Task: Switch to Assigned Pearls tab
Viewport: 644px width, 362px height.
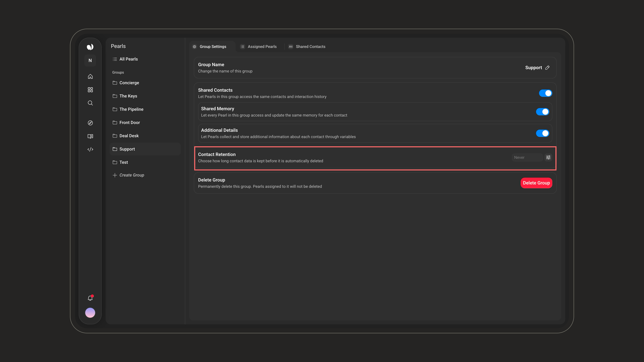Action: click(x=258, y=47)
